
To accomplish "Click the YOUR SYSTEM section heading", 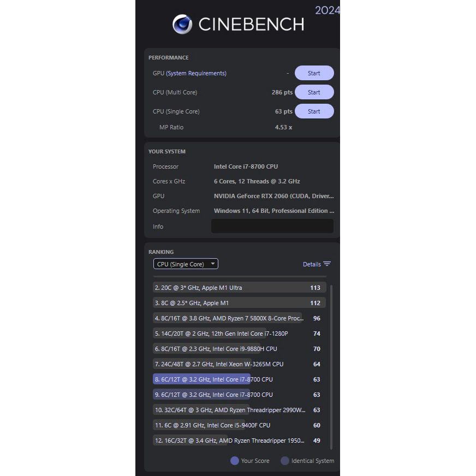I will [166, 152].
